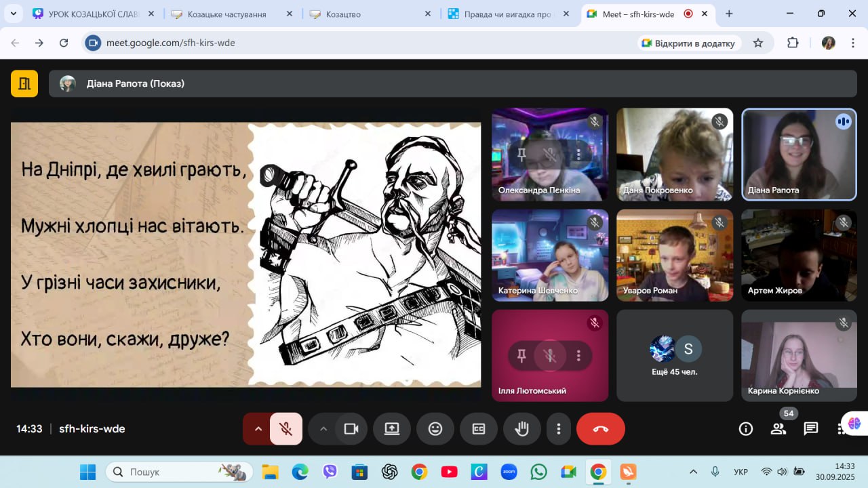
Task: Switch to the Козацьке частування tab
Action: click(x=228, y=14)
